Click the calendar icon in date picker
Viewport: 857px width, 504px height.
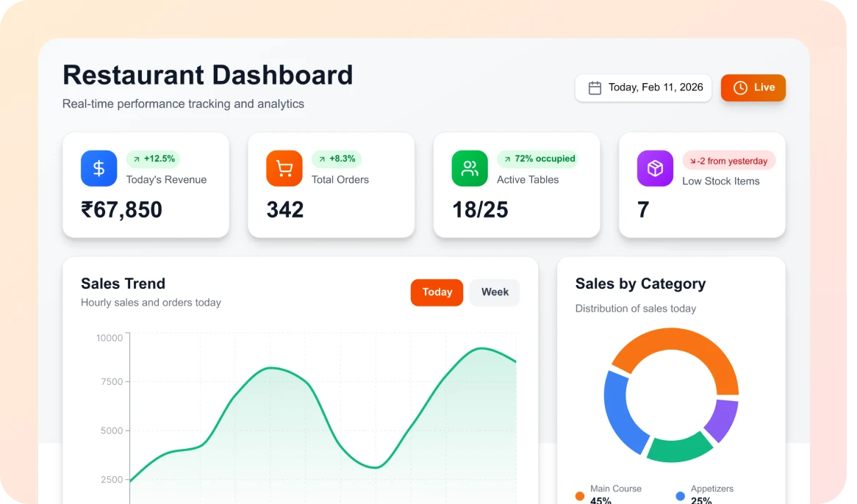pos(595,88)
